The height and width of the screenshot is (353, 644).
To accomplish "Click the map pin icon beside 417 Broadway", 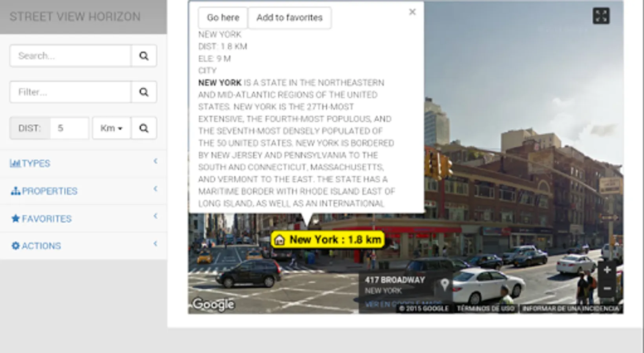I will (x=445, y=284).
